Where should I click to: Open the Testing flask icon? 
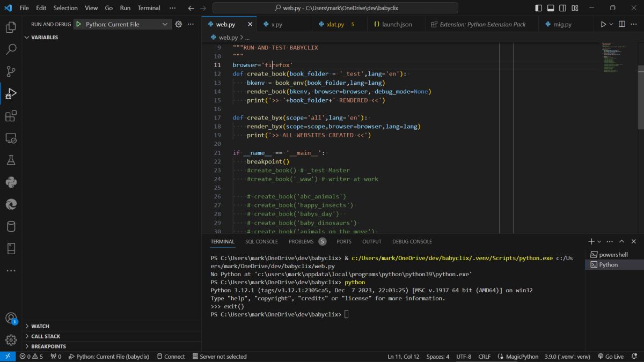pos(11,160)
